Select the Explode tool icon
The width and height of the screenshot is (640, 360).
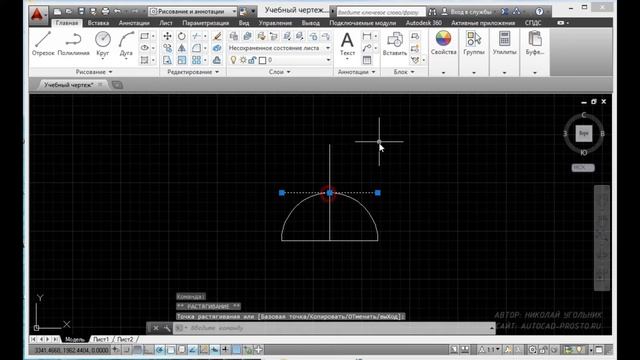coord(217,48)
